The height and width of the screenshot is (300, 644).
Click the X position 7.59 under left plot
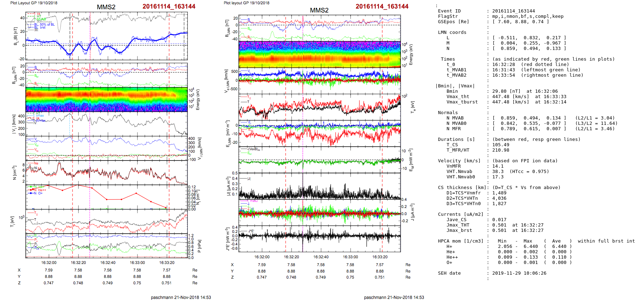(x=49, y=270)
